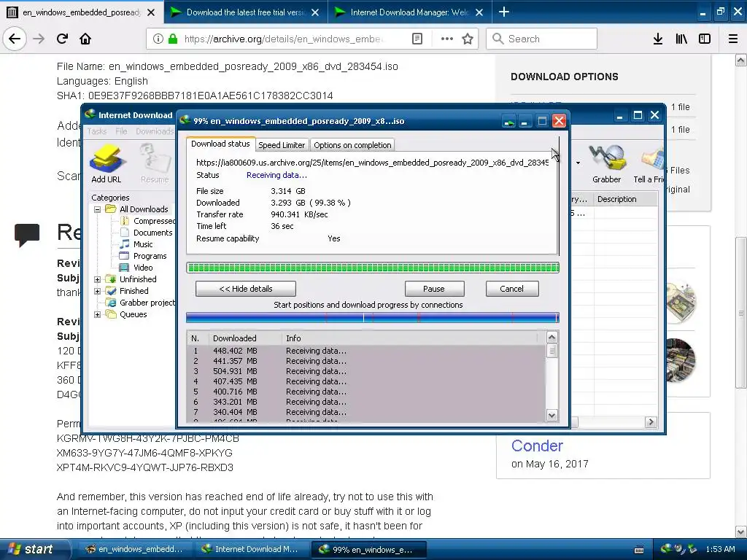
Task: Select the Compressed category folder
Action: coord(148,221)
